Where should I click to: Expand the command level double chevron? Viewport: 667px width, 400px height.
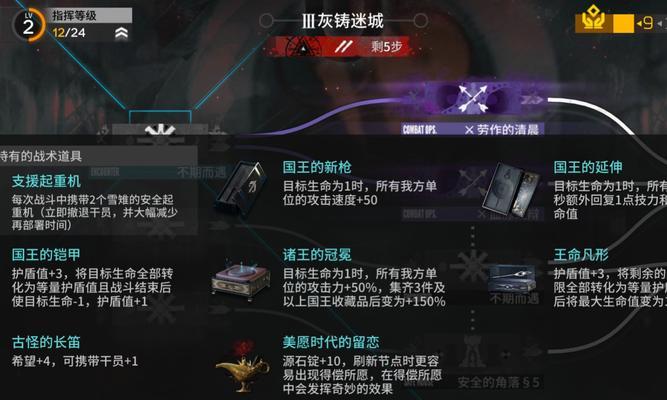pos(121,33)
